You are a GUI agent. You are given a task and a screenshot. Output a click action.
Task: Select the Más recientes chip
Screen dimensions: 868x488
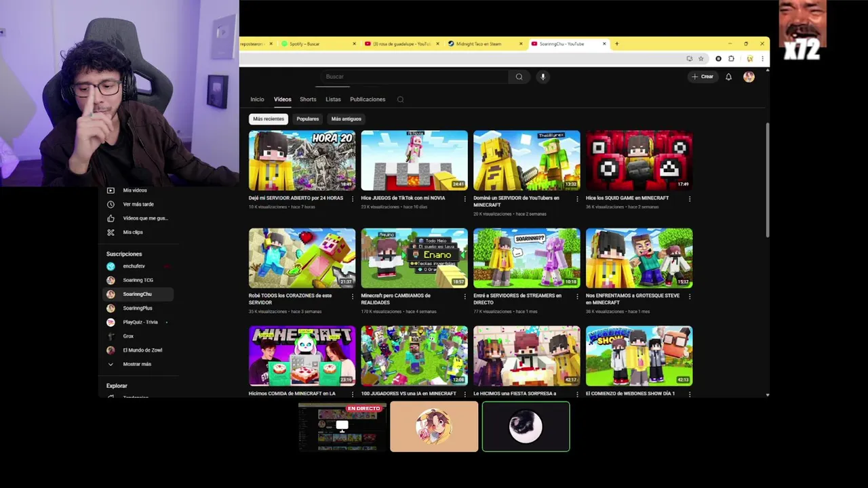269,119
